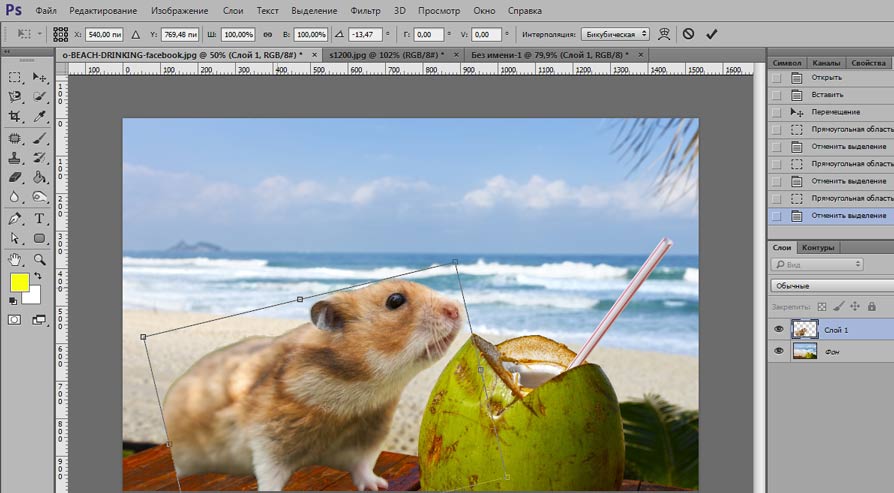
Task: Open the layer filter Вид dropdown
Action: (x=818, y=264)
